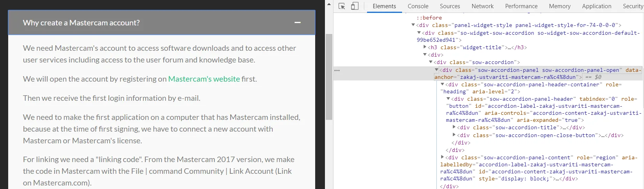Click the aria-expanded="true" attribute
The image size is (644, 189).
coord(549,120)
